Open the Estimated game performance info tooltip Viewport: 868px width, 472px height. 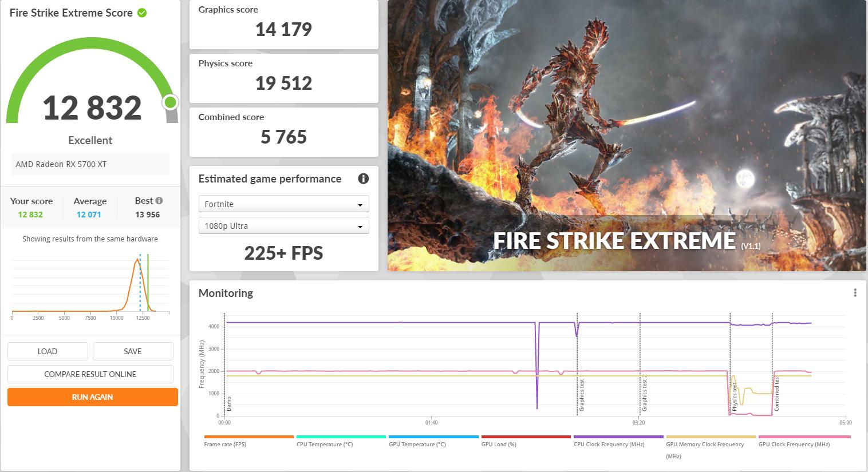[x=363, y=179]
